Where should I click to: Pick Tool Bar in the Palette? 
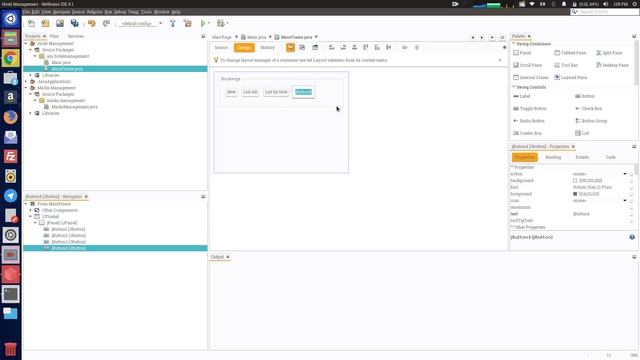pos(566,65)
